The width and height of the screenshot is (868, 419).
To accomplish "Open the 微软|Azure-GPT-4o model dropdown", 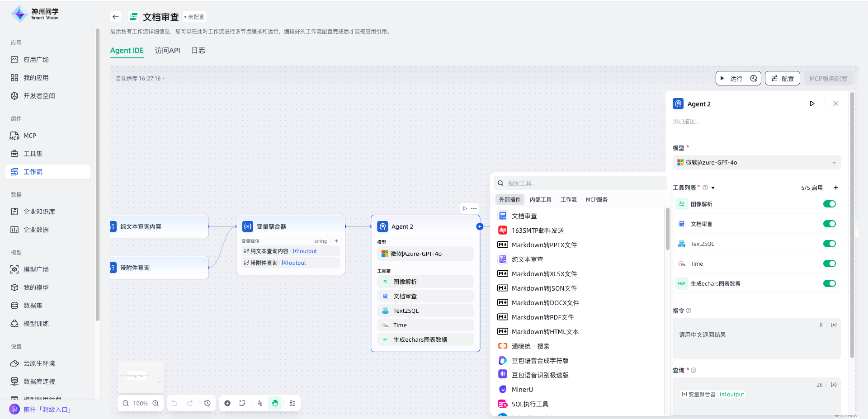I will click(x=756, y=162).
